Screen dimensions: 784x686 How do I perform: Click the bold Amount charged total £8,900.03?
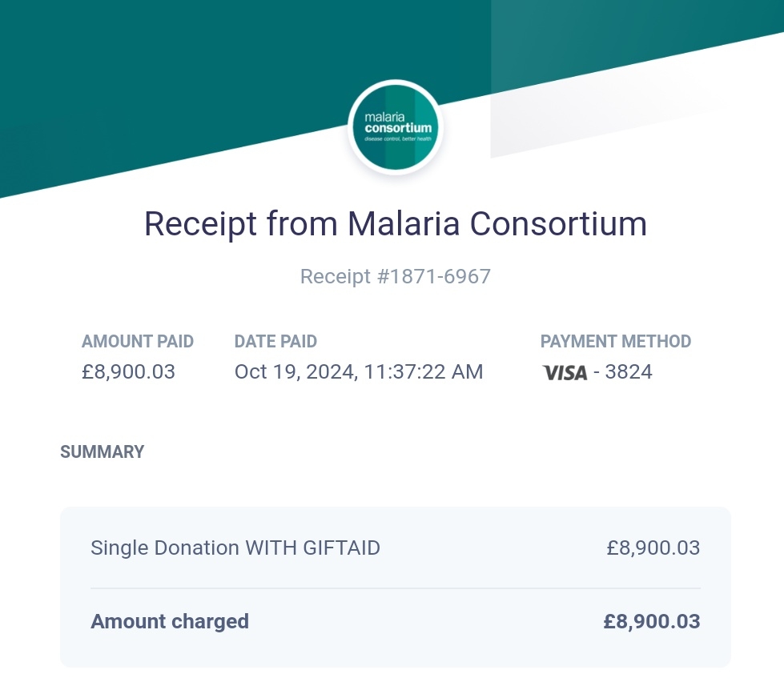(x=652, y=621)
